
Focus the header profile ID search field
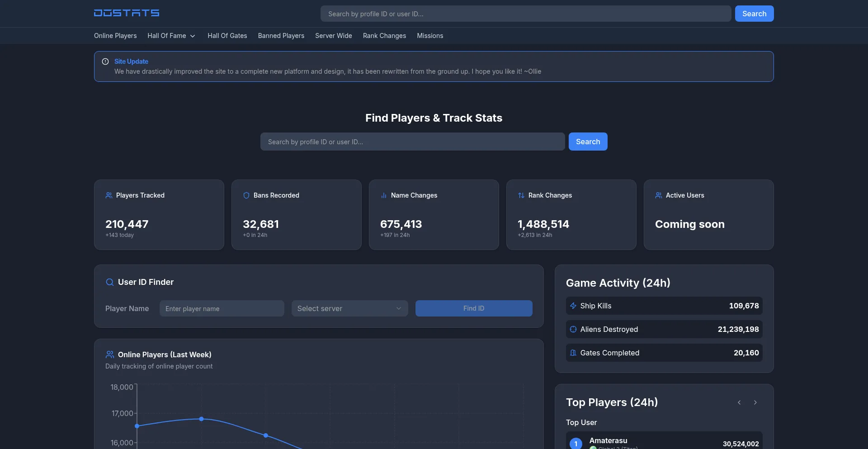[526, 14]
